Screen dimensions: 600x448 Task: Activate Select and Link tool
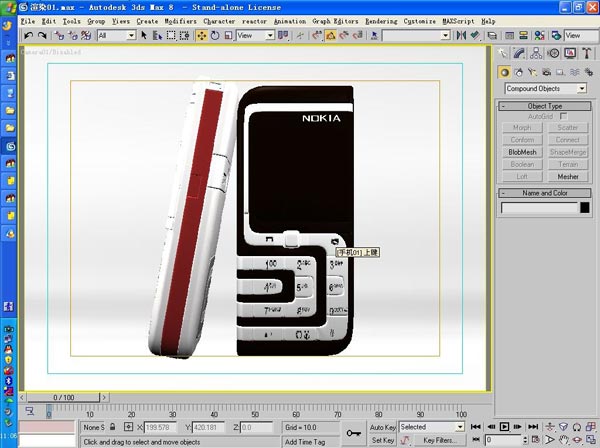click(x=59, y=36)
